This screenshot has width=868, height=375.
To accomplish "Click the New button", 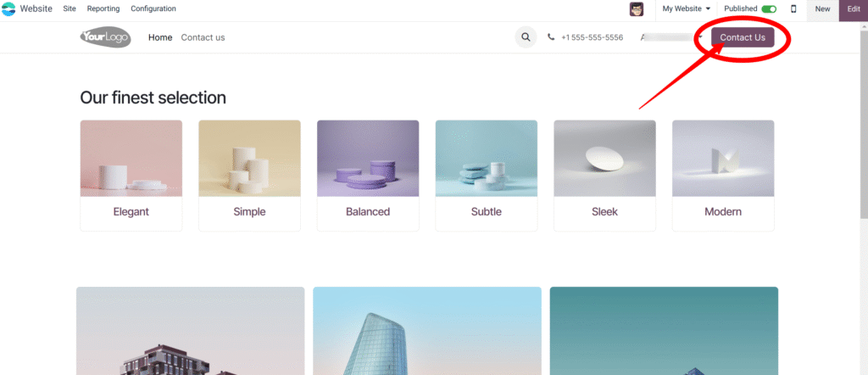I will [x=822, y=8].
